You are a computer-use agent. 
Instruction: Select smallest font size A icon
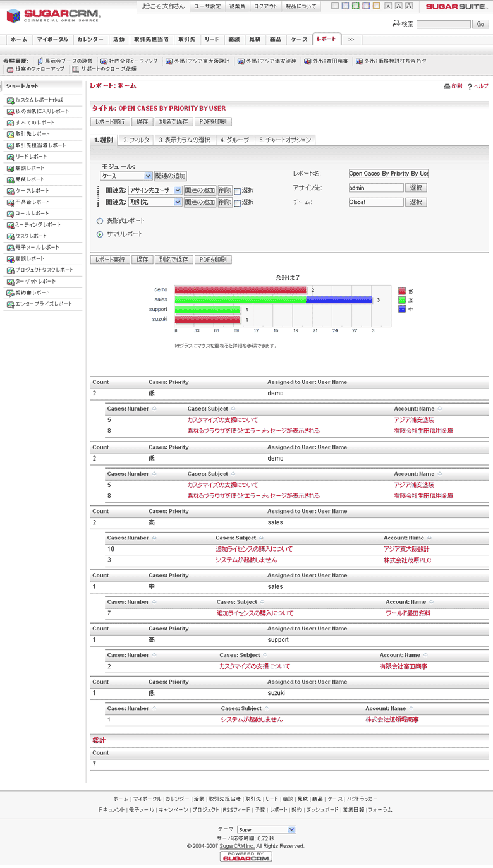click(x=388, y=6)
